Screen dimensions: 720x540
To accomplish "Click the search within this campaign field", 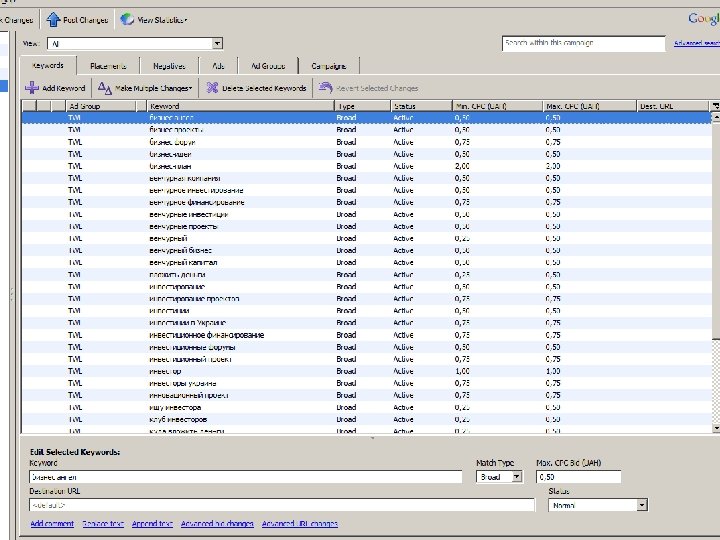I will 584,44.
